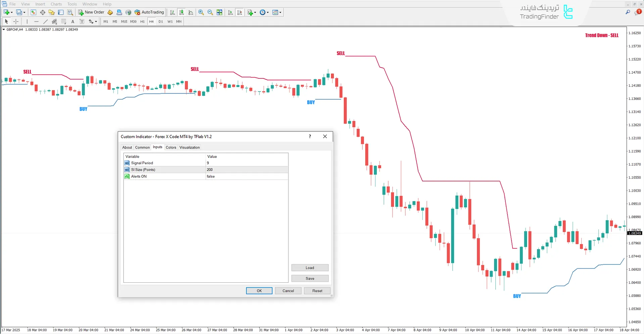644x334 pixels.
Task: Switch to the Colors tab
Action: point(171,147)
